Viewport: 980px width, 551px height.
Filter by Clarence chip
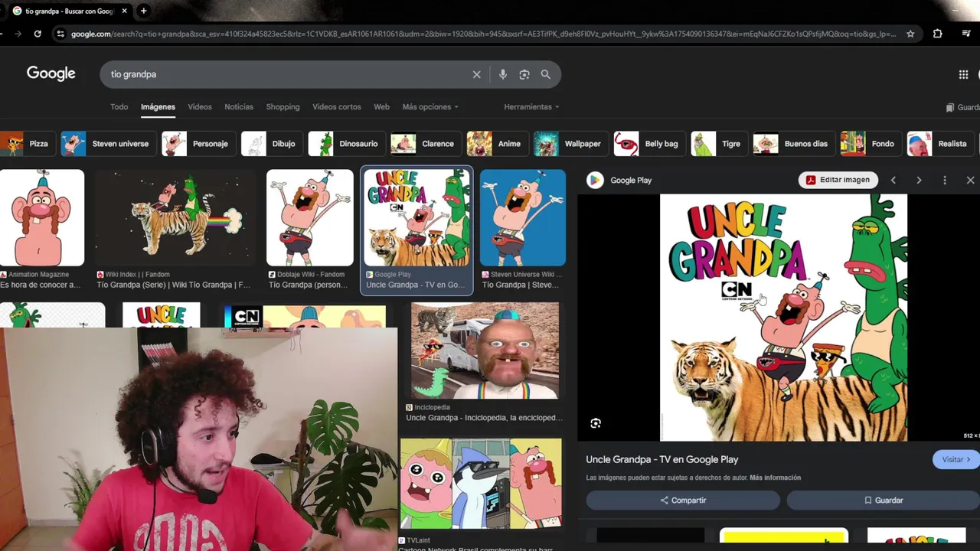point(426,144)
